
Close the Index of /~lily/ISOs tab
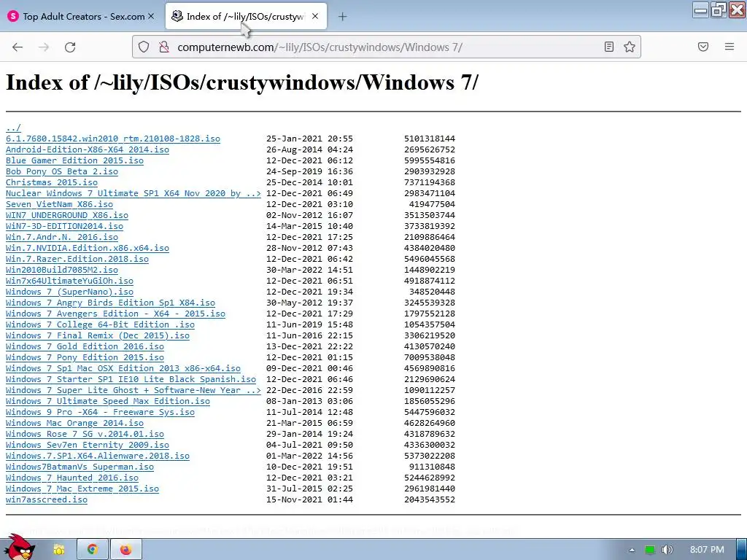tap(315, 16)
